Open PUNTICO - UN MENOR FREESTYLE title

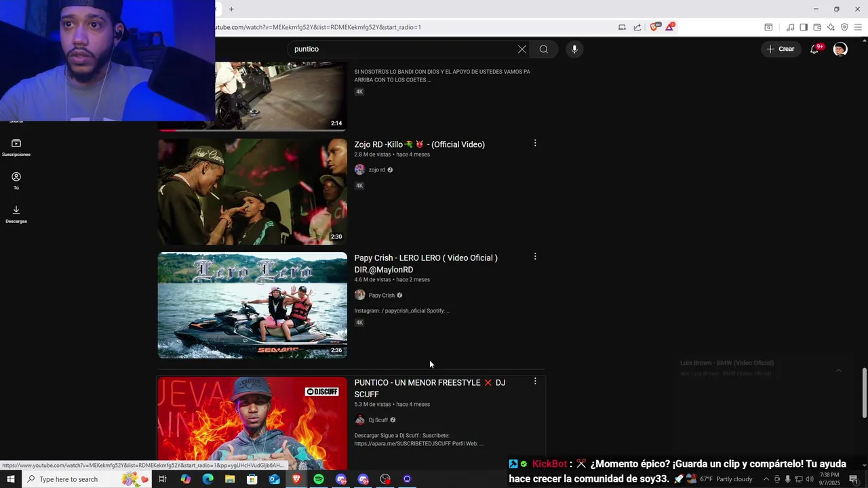pos(429,388)
